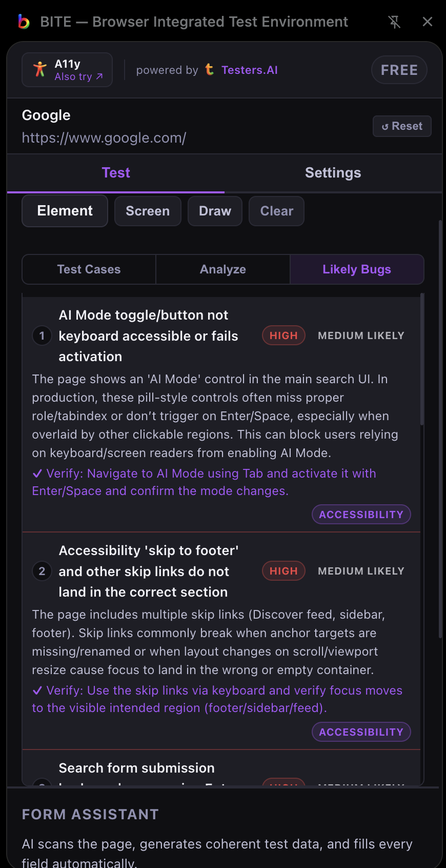Open the Also try link
Viewport: 446px width, 868px height.
(x=76, y=76)
